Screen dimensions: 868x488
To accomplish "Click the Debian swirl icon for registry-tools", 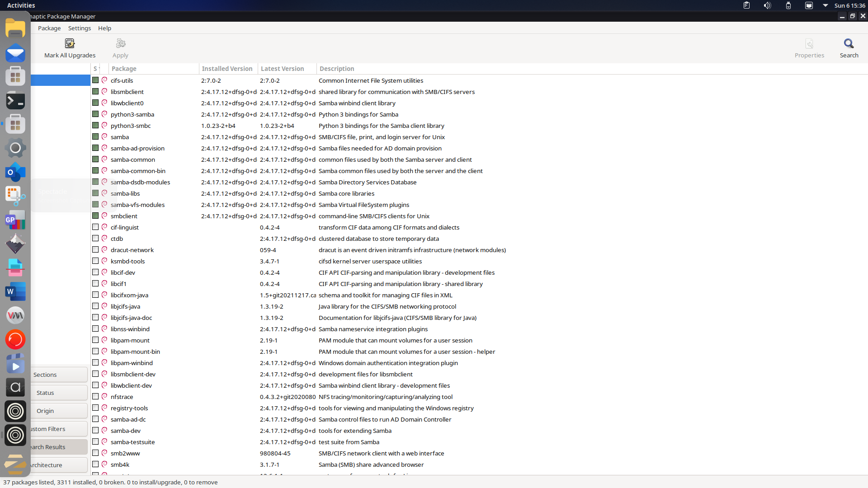I will tap(104, 408).
